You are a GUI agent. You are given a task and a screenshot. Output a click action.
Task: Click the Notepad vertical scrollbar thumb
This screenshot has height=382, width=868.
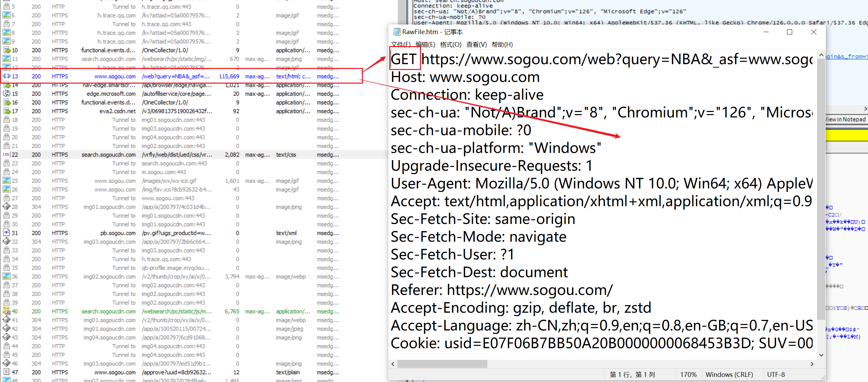pyautogui.click(x=821, y=189)
